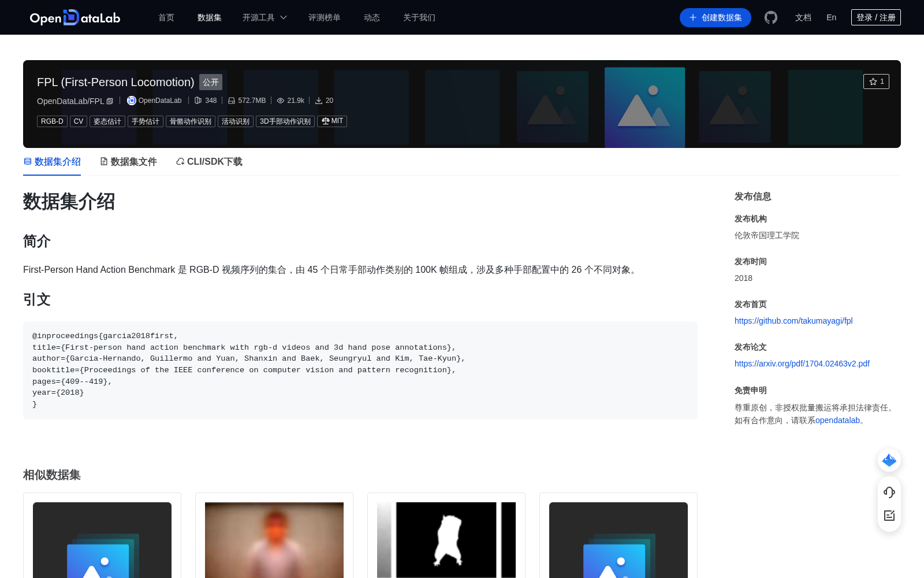This screenshot has height=578, width=924.
Task: Switch language to En
Action: point(832,17)
